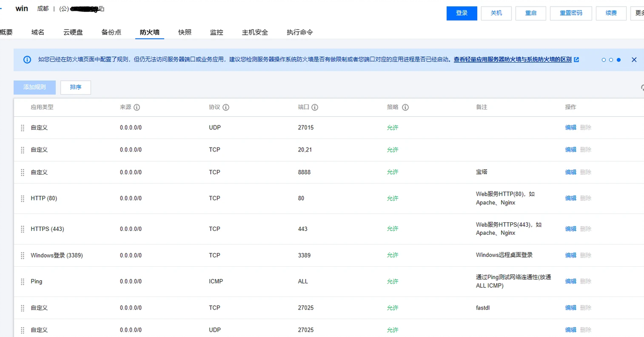Click drag handle for UDP 27025 row
This screenshot has height=337, width=644.
pos(23,330)
